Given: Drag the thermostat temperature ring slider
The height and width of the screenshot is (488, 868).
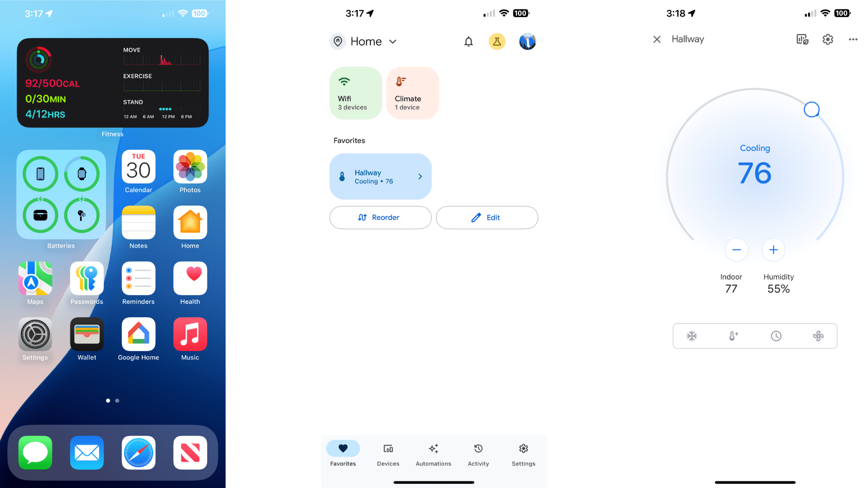Looking at the screenshot, I should (x=809, y=109).
